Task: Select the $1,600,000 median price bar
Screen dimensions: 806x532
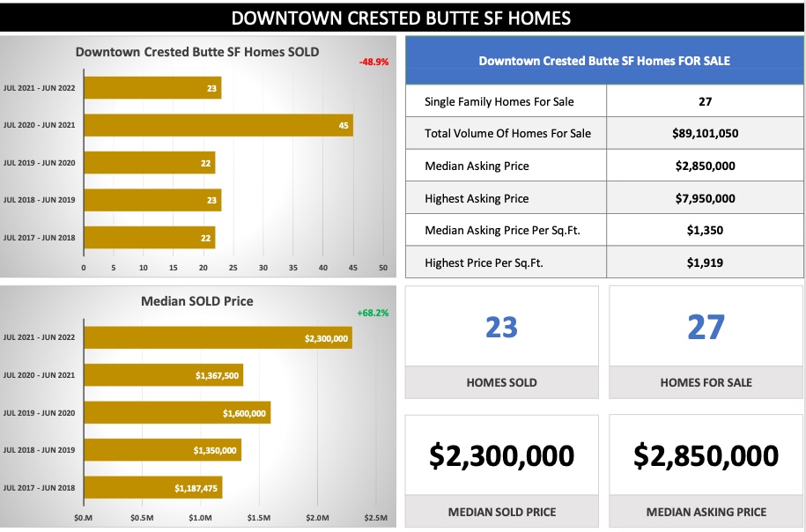Action: [176, 413]
